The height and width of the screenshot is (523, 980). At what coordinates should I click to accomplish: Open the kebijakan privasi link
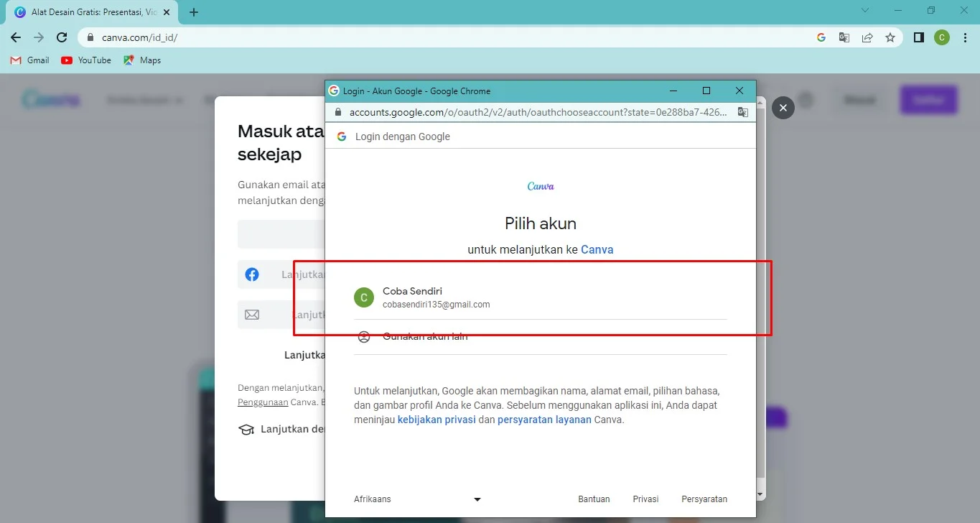437,420
